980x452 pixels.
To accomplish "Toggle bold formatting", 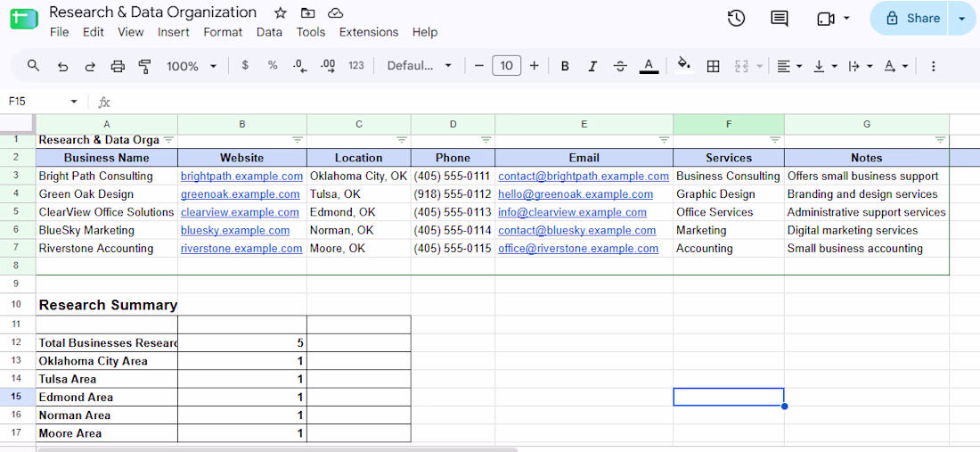I will point(565,66).
